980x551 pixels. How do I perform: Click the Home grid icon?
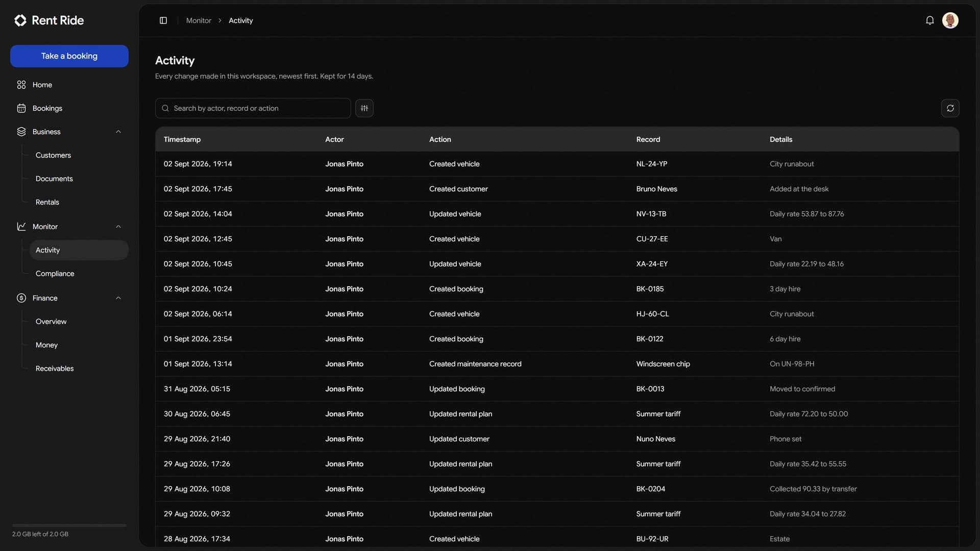(21, 85)
